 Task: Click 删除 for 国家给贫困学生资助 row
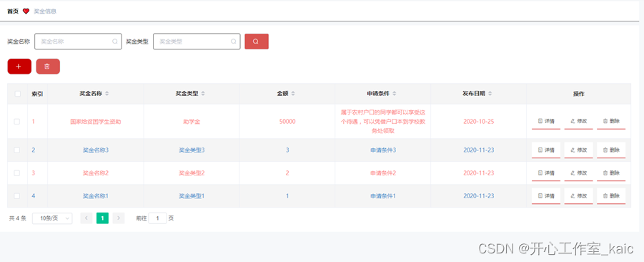click(610, 121)
